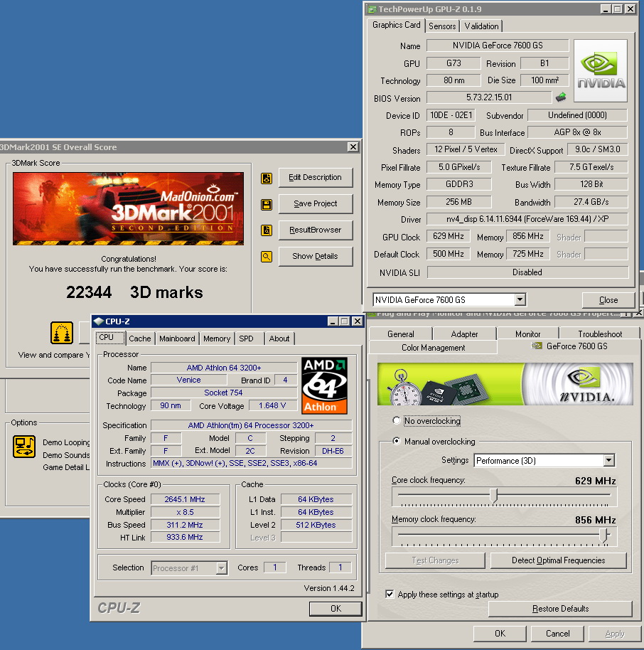Viewport: 644px width, 650px height.
Task: Click the Edit Description notepad icon
Action: point(267,179)
